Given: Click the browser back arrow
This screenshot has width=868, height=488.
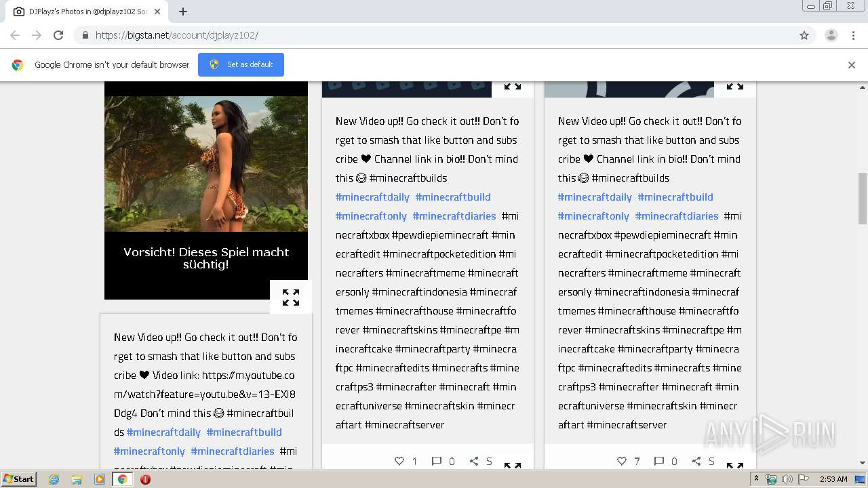Looking at the screenshot, I should (15, 35).
